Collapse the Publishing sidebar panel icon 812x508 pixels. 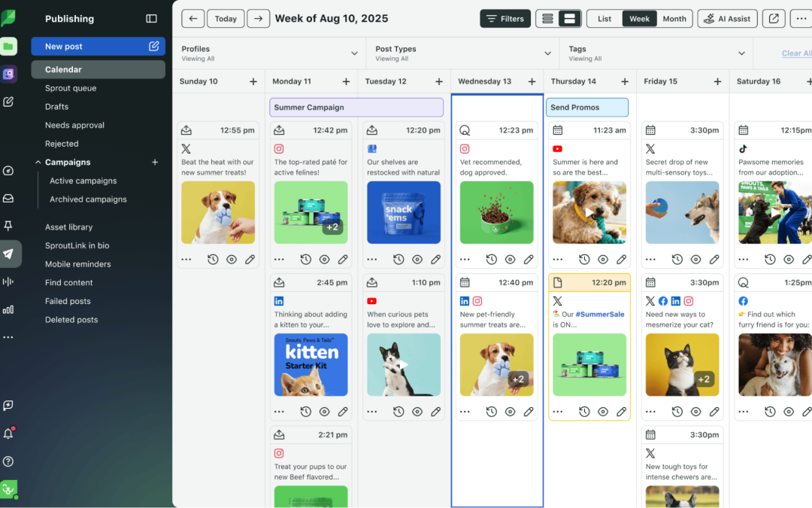pyautogui.click(x=151, y=19)
